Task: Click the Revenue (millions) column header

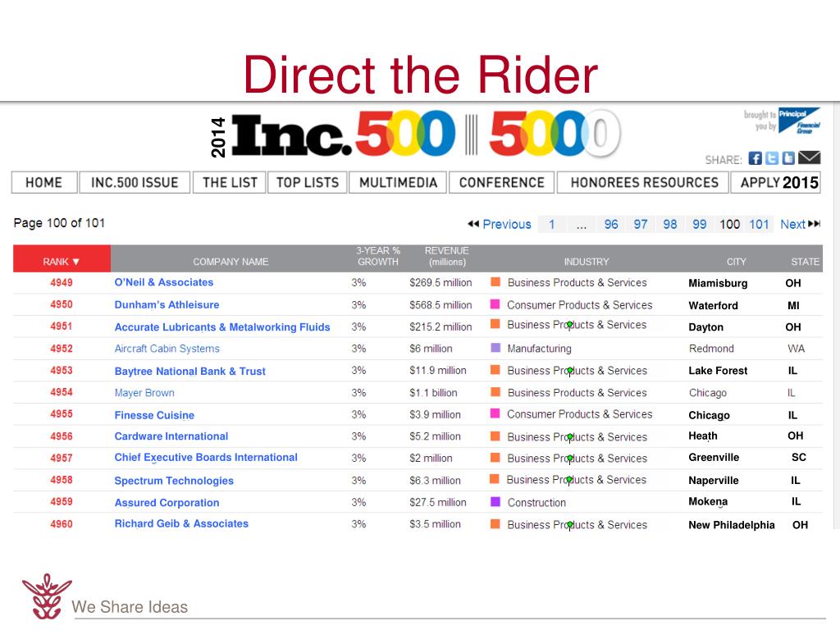Action: [447, 257]
